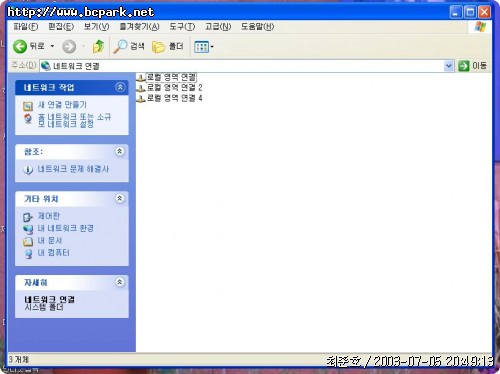Open the 검색 search pane
Viewport: 500px width, 374px height.
(x=129, y=46)
